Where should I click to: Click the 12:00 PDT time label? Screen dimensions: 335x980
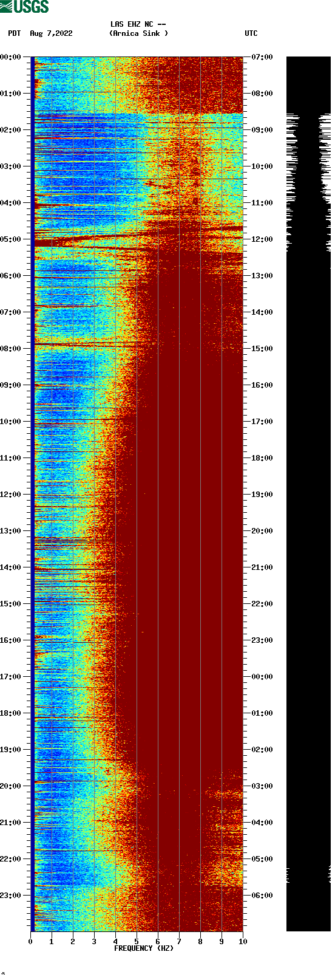pyautogui.click(x=11, y=495)
